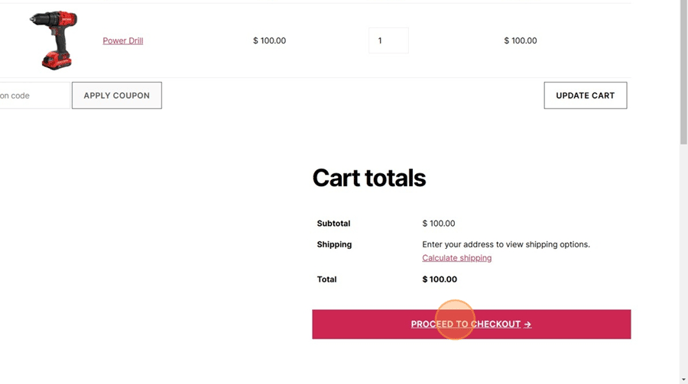Open the Power Drill product link
Viewport: 688px width, 384px height.
pyautogui.click(x=123, y=41)
